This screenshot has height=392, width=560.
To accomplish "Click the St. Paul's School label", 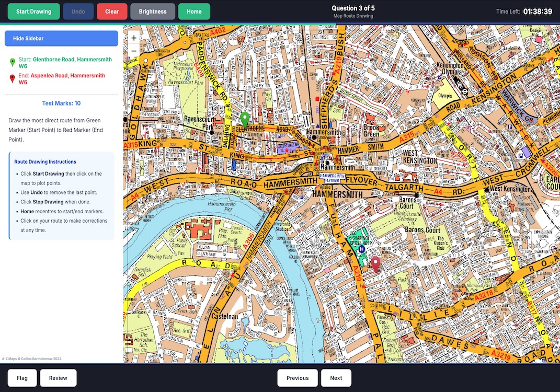I will [x=178, y=243].
